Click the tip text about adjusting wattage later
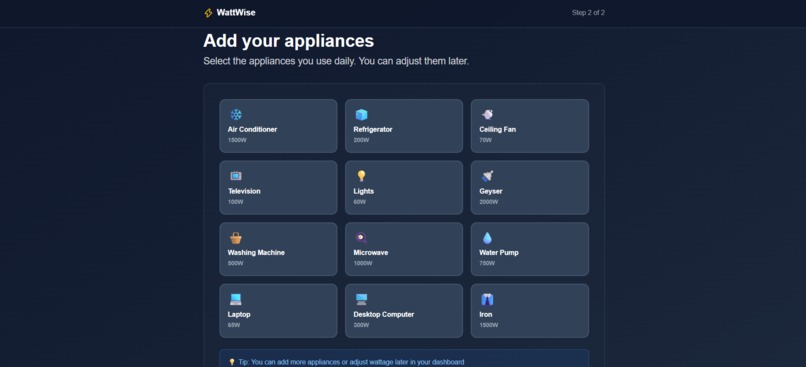This screenshot has width=806, height=367. tap(351, 362)
